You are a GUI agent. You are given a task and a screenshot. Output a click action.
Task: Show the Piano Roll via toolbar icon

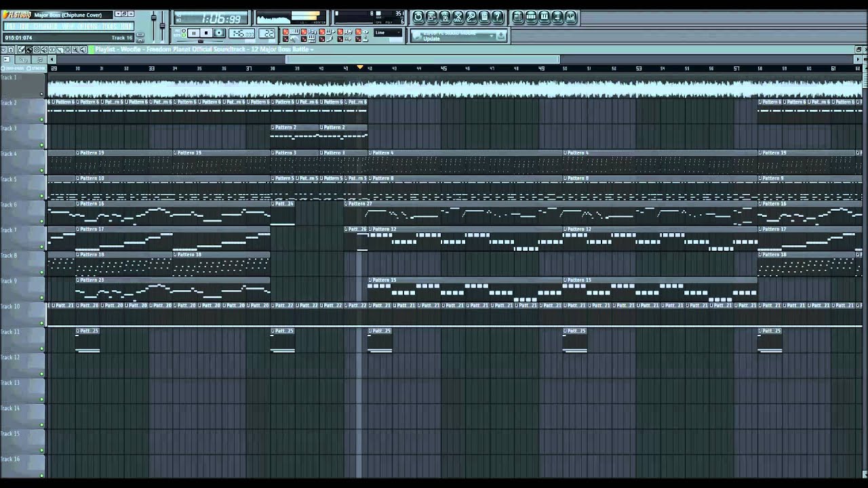click(544, 17)
